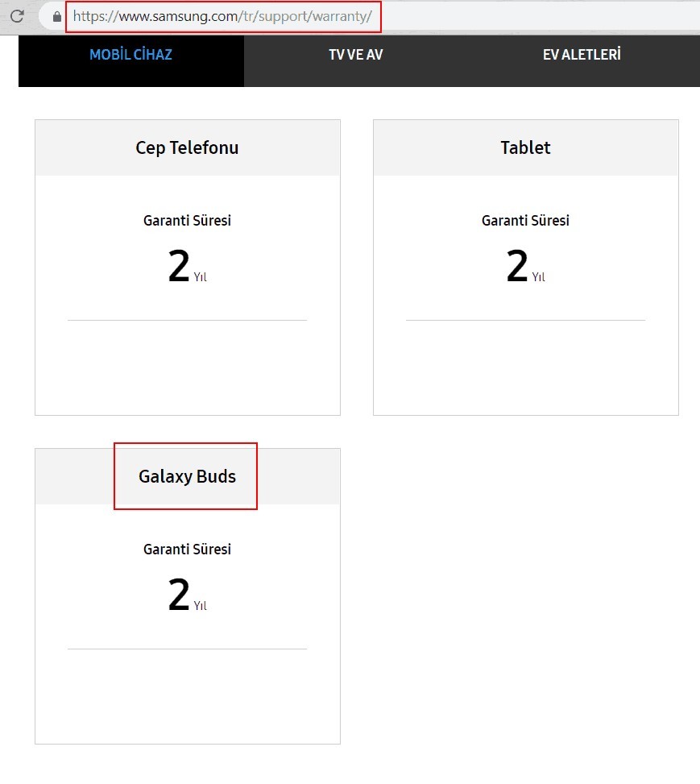The height and width of the screenshot is (784, 700).
Task: Open the TV VE AV tab
Action: [x=356, y=55]
